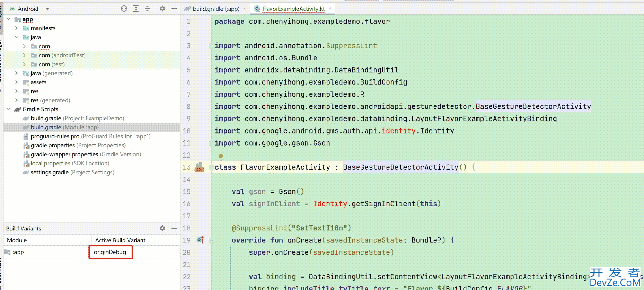Click the FlavorExampleActivity class name
This screenshot has width=644, height=290.
click(x=285, y=167)
